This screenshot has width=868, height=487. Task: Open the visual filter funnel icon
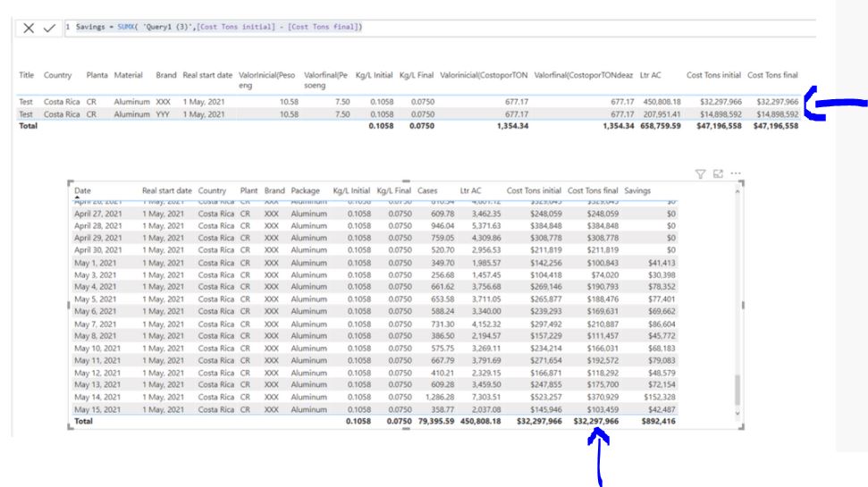tap(700, 173)
